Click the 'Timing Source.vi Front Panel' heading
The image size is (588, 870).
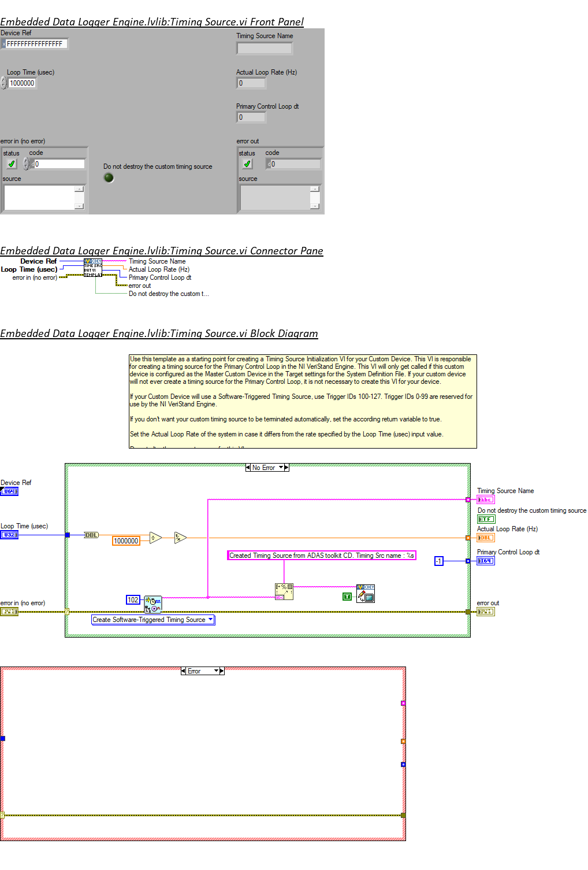click(152, 22)
